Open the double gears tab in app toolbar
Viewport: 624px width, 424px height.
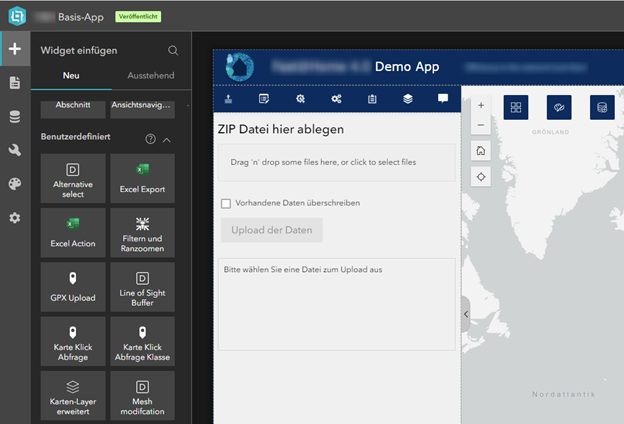(336, 99)
